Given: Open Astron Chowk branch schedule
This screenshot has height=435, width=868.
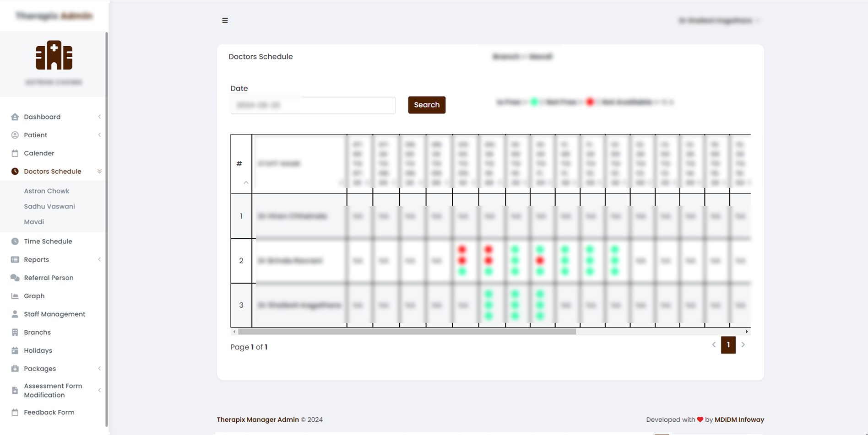Looking at the screenshot, I should click(47, 191).
